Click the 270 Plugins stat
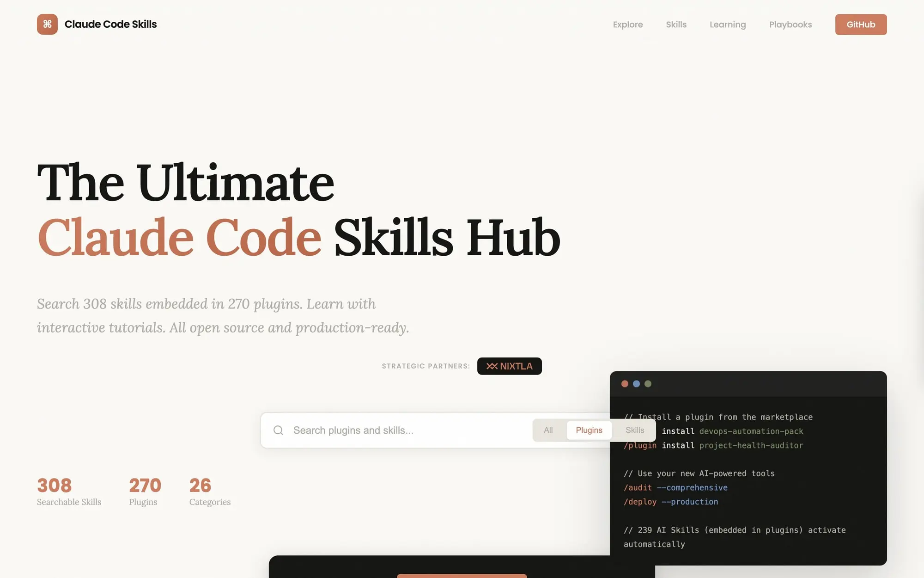 (x=145, y=492)
